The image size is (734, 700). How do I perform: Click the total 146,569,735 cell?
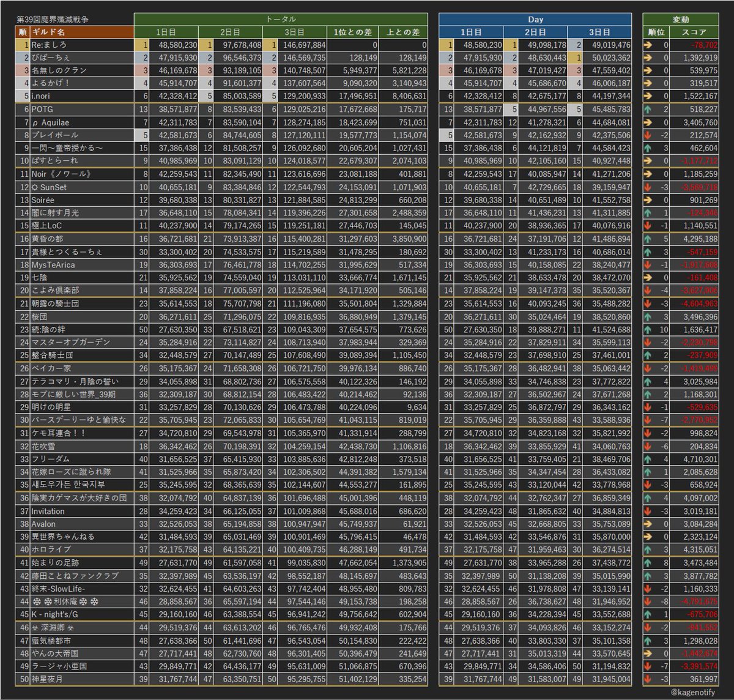[x=302, y=58]
